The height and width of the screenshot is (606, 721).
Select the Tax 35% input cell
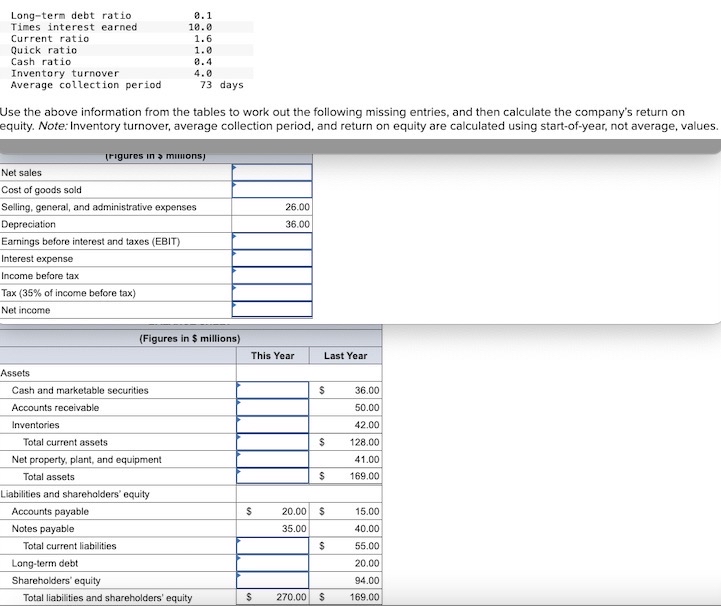coord(272,292)
